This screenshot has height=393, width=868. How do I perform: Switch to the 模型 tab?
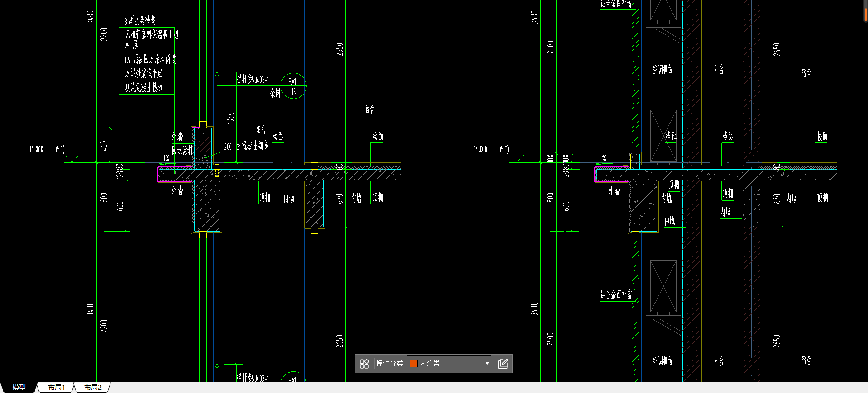coord(19,388)
